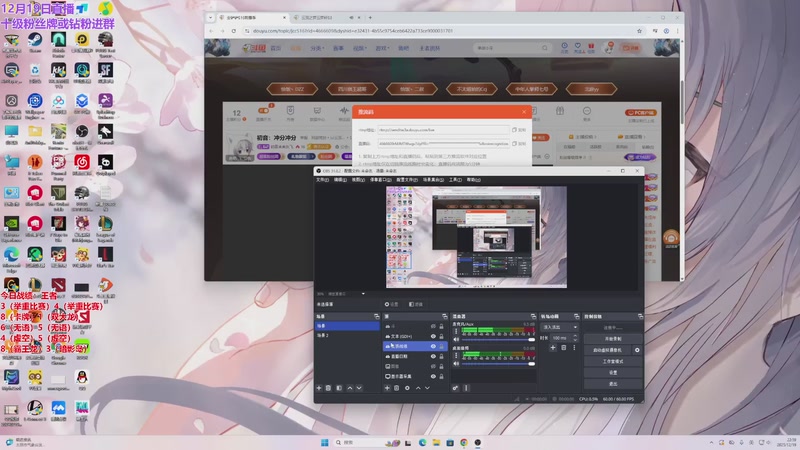This screenshot has width=800, height=450.
Task: Expand Windows system tray hidden icons
Action: click(711, 442)
